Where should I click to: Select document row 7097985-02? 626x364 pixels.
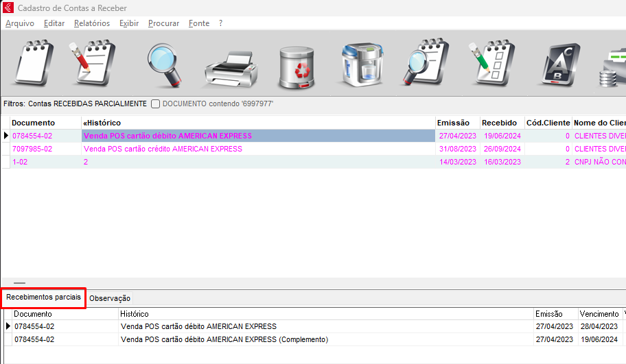click(32, 149)
